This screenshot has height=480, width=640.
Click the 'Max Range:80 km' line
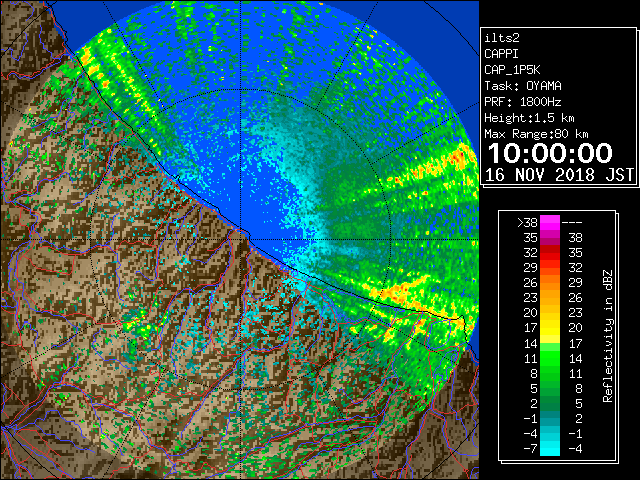click(536, 134)
